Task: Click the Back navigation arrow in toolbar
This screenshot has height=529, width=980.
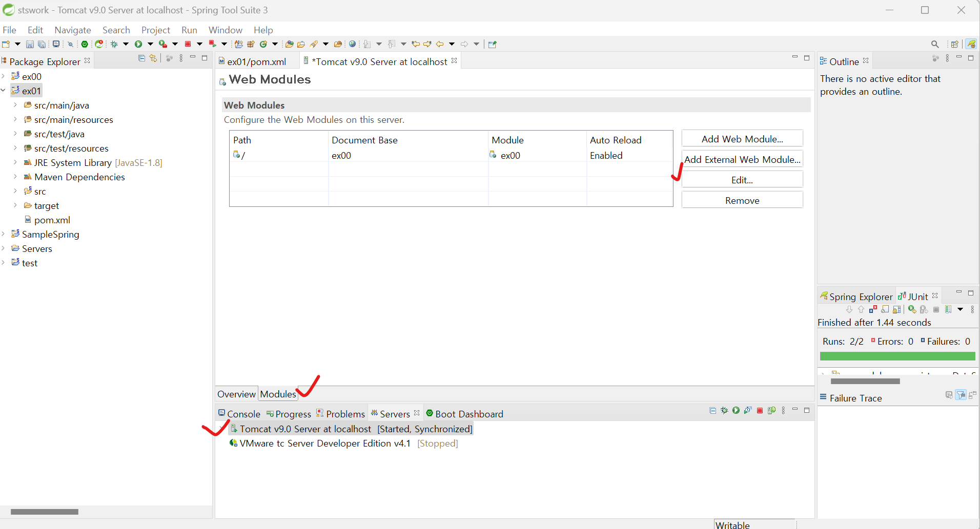Action: point(440,44)
